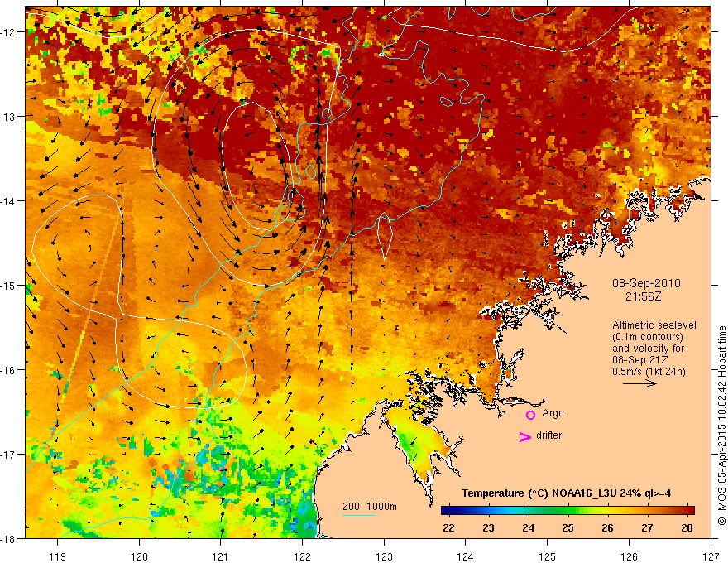Click the 'Altimetric sealevel' caption text

click(x=654, y=325)
